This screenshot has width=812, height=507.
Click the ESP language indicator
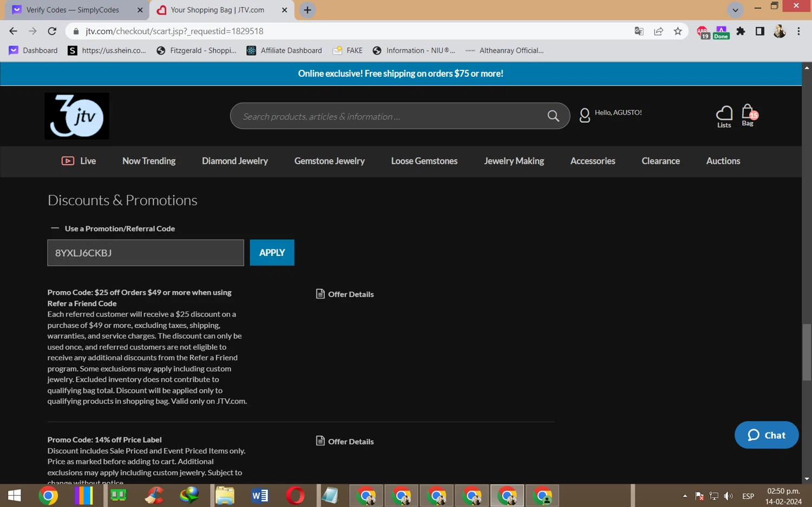click(748, 496)
